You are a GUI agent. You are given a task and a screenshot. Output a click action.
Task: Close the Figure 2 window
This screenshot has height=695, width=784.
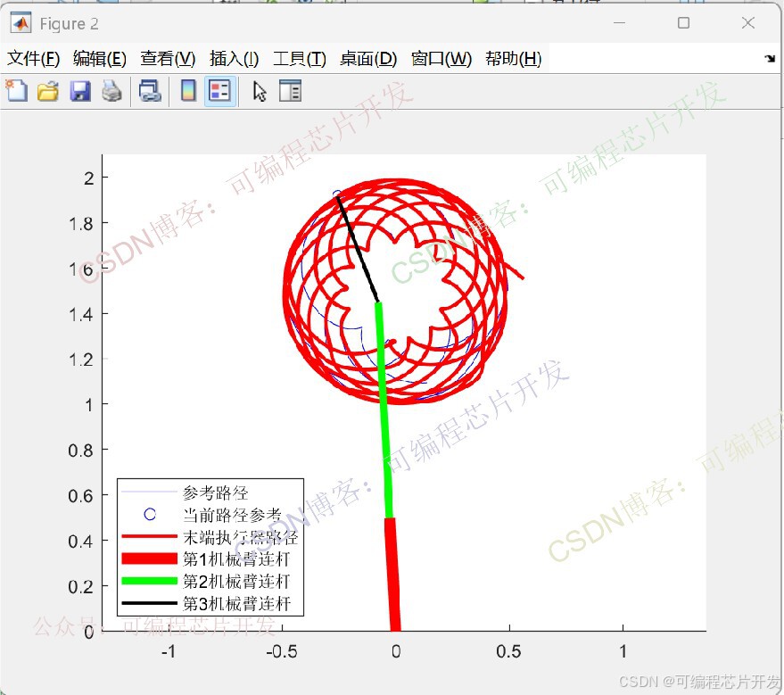(x=748, y=23)
